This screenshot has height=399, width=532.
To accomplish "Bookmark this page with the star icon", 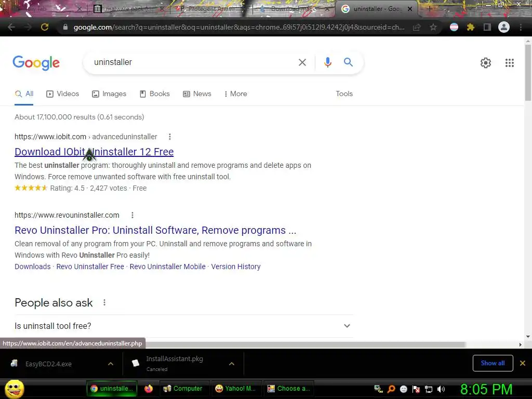I will click(x=433, y=27).
